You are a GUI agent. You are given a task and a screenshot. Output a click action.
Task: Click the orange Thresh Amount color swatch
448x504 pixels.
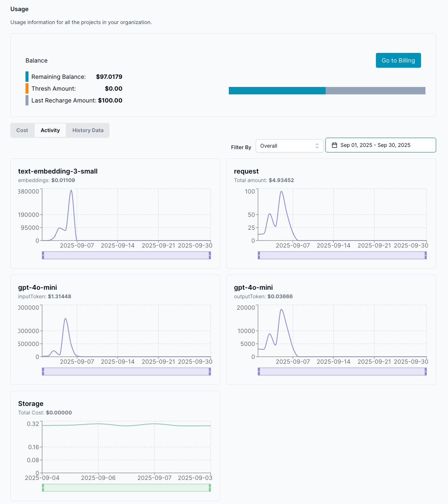pos(27,88)
